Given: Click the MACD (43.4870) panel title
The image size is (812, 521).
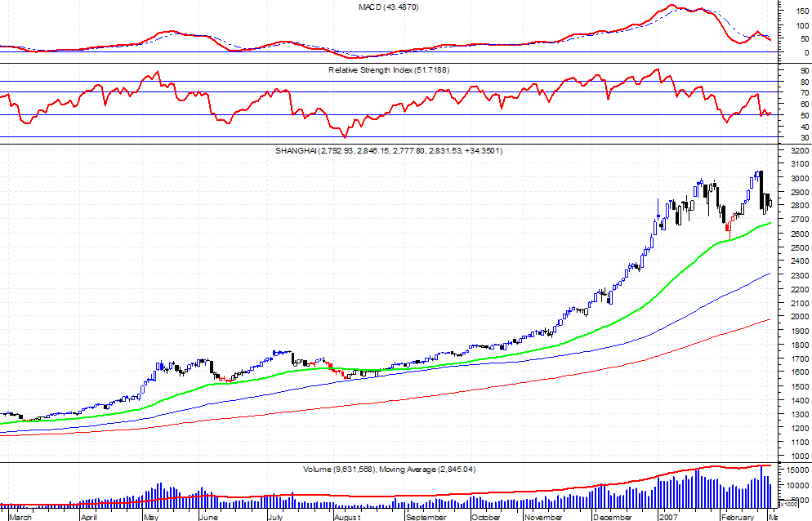Looking at the screenshot, I should click(388, 7).
